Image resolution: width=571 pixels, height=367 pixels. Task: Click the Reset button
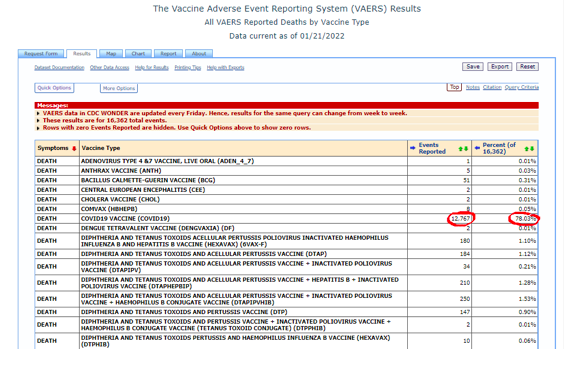[527, 67]
